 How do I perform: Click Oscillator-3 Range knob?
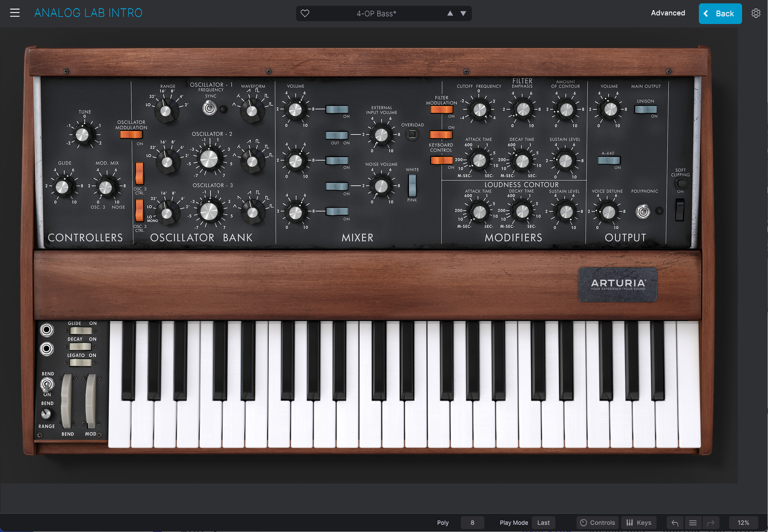tap(167, 213)
